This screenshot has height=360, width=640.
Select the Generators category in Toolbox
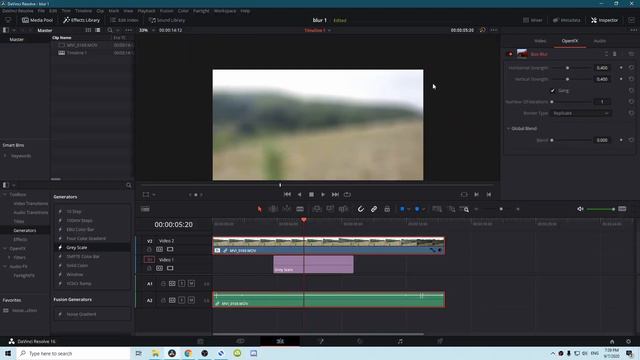(25, 231)
